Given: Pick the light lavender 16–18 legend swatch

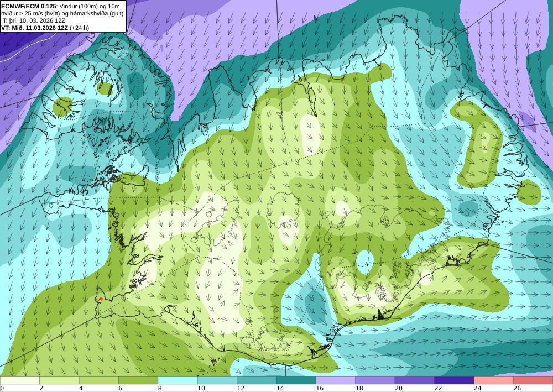Looking at the screenshot, I should tap(336, 380).
